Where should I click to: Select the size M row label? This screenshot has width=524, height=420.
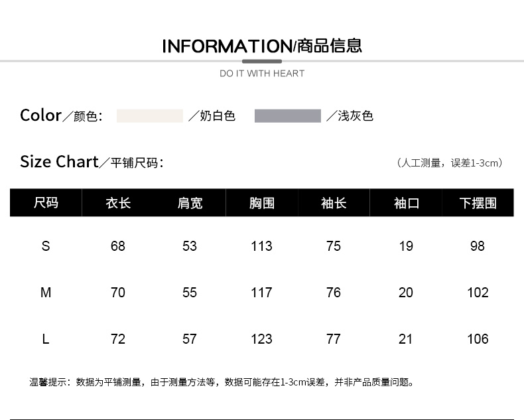click(46, 293)
